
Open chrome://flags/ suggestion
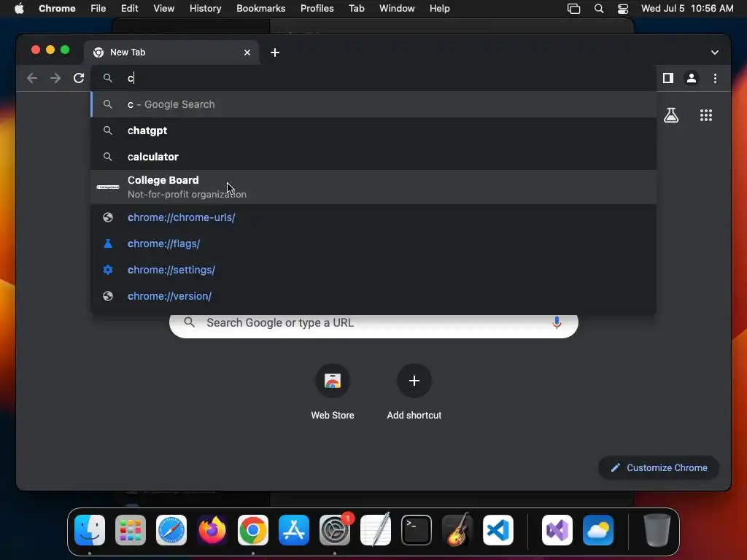coord(373,244)
